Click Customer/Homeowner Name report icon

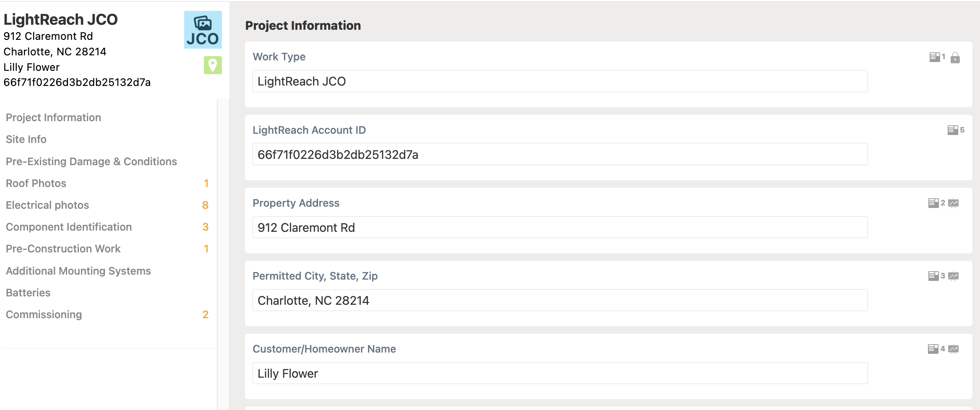coord(933,349)
